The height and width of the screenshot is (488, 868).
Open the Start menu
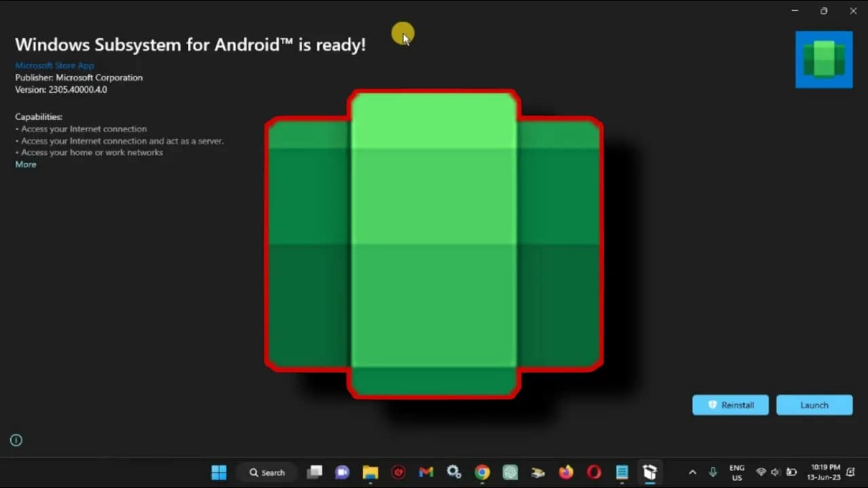(x=218, y=472)
